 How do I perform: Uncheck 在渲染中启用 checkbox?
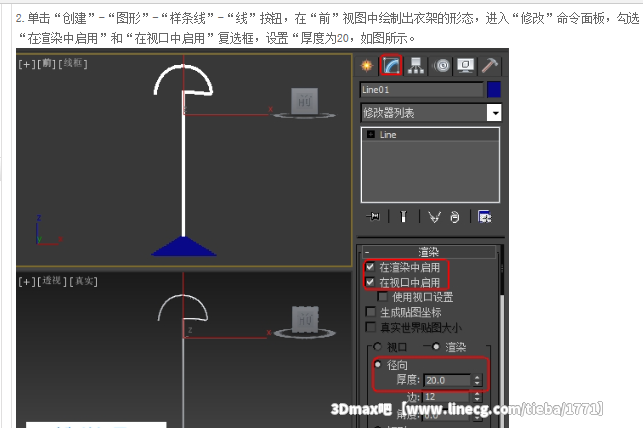[371, 268]
